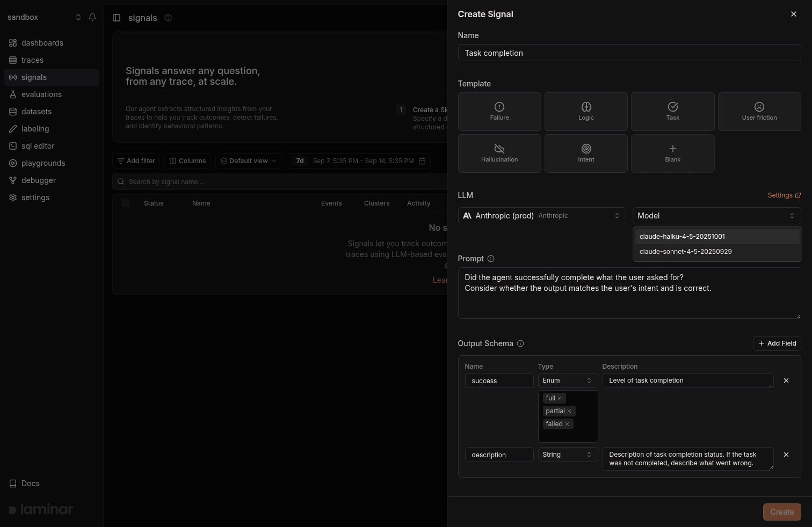Open Enum type dropdown for success field
This screenshot has width=812, height=527.
point(568,380)
